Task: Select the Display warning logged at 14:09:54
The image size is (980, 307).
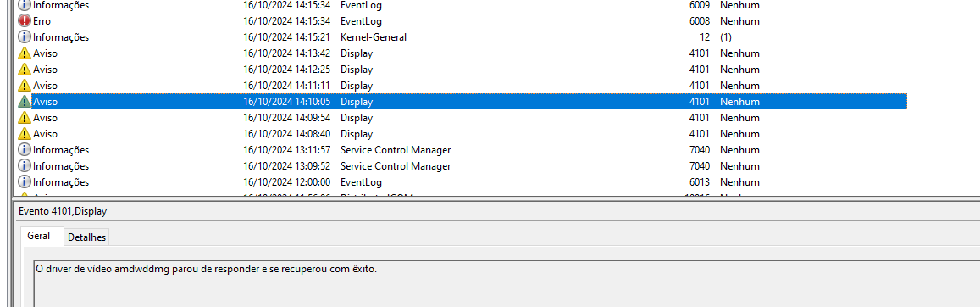Action: pos(462,118)
